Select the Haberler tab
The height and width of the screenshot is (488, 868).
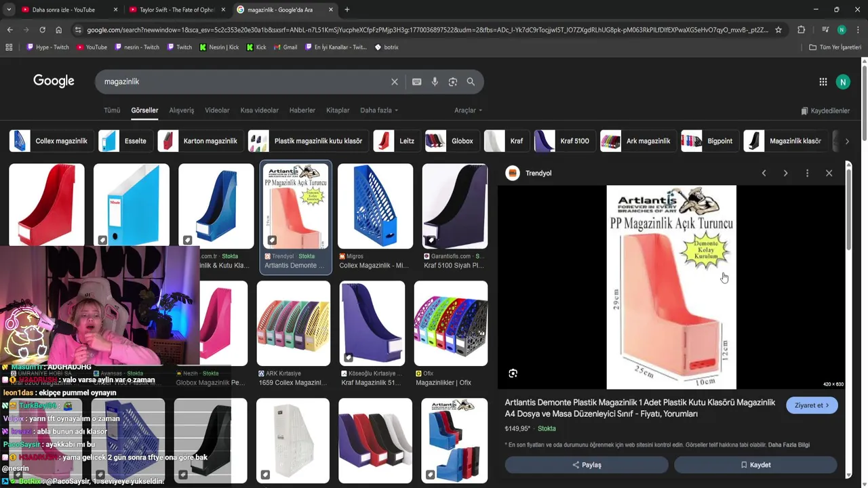pos(302,110)
